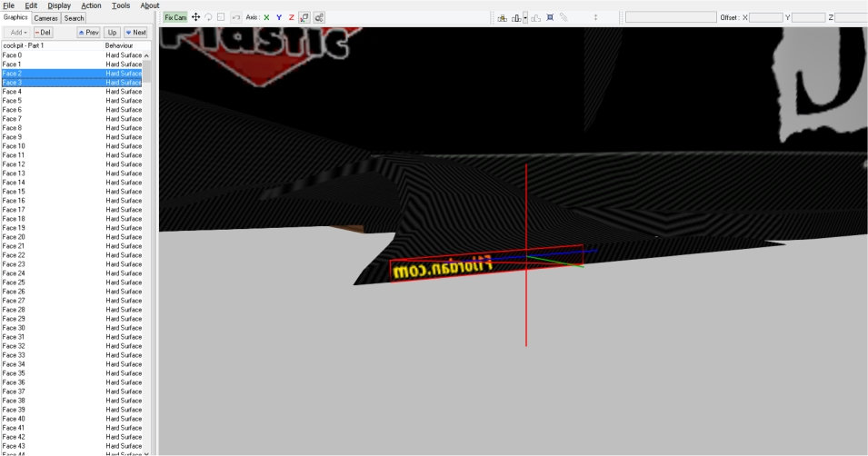Click the first object icon in right toolbar group
This screenshot has height=456, width=868.
click(502, 17)
